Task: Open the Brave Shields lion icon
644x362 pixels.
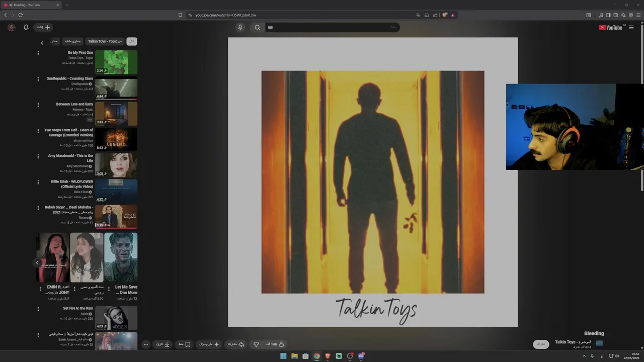Action: coord(445,15)
